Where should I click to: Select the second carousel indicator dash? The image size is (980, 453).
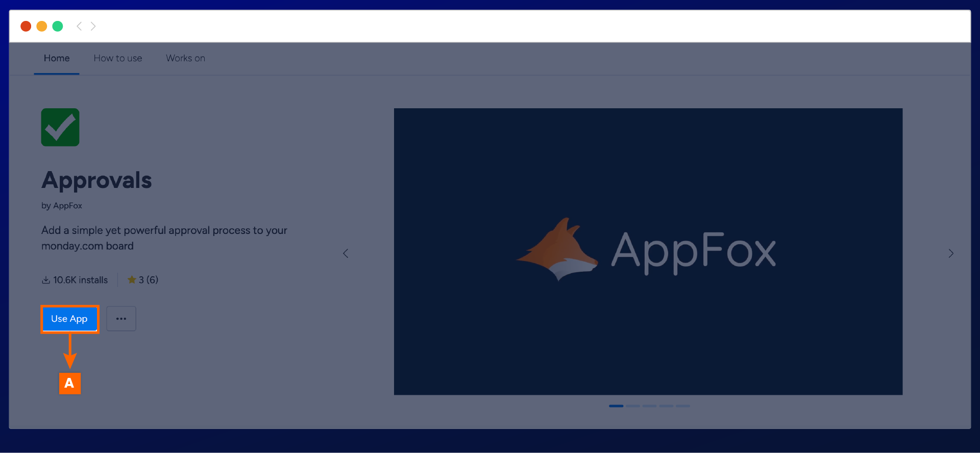pos(633,406)
